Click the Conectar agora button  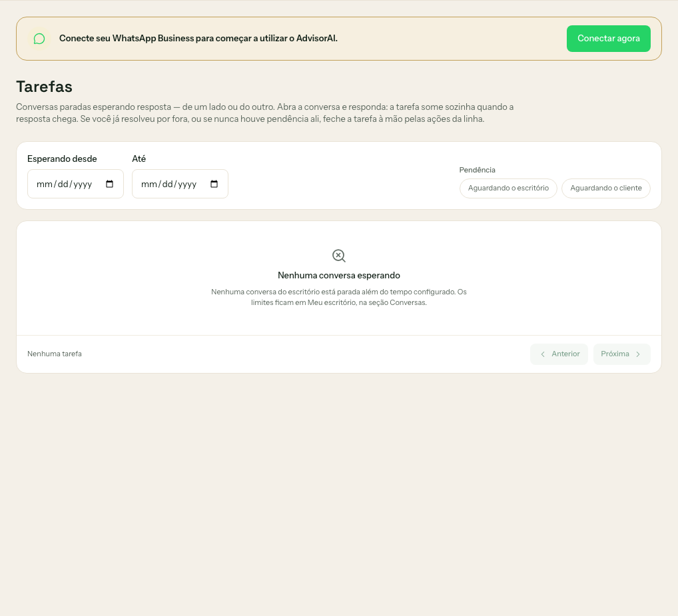(x=608, y=39)
